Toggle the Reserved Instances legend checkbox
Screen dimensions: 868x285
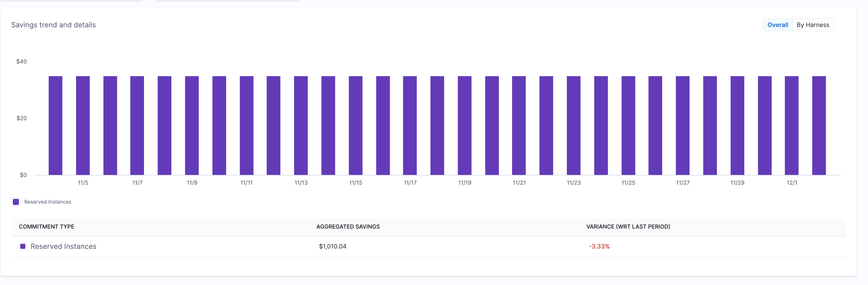[16, 202]
